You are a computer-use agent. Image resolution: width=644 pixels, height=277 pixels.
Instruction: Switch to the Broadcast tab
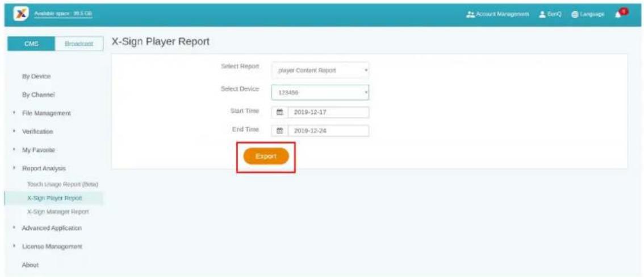(x=78, y=44)
